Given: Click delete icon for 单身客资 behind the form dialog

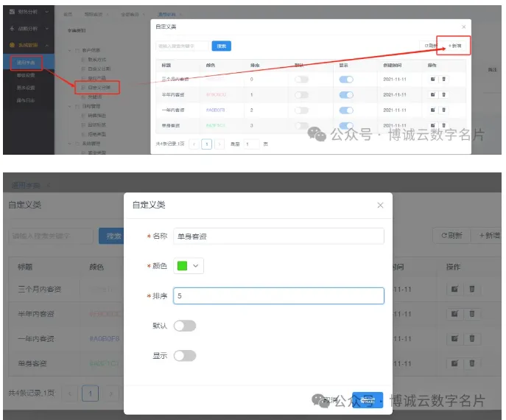Looking at the screenshot, I should pyautogui.click(x=472, y=364).
